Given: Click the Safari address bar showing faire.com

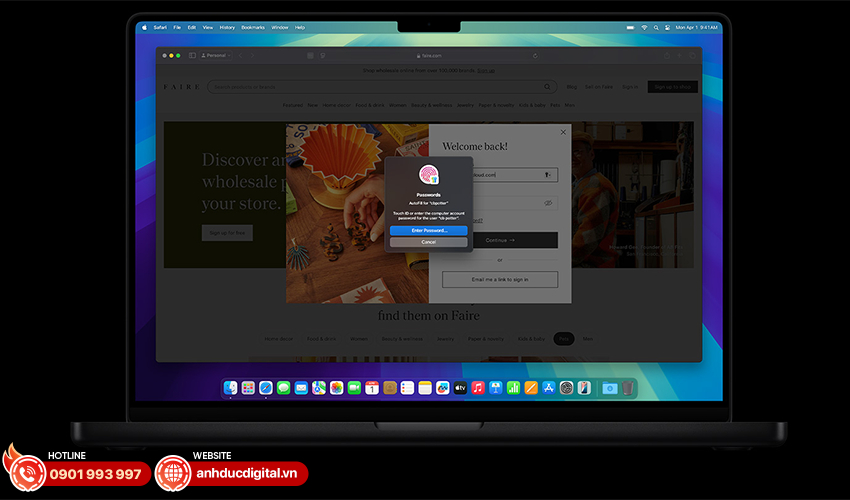Looking at the screenshot, I should [428, 56].
